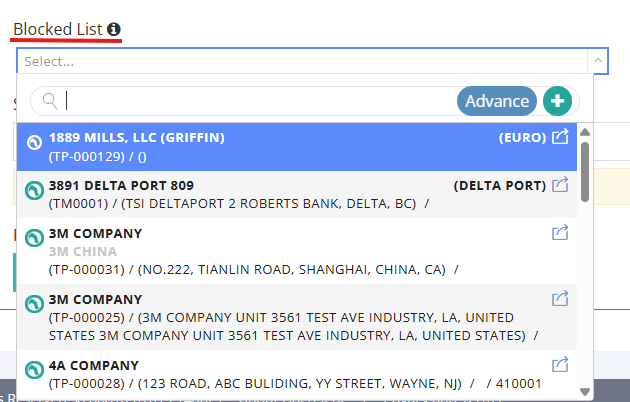This screenshot has width=630, height=402.
Task: Click the 4A COMPANY company logo icon
Action: coord(35,370)
